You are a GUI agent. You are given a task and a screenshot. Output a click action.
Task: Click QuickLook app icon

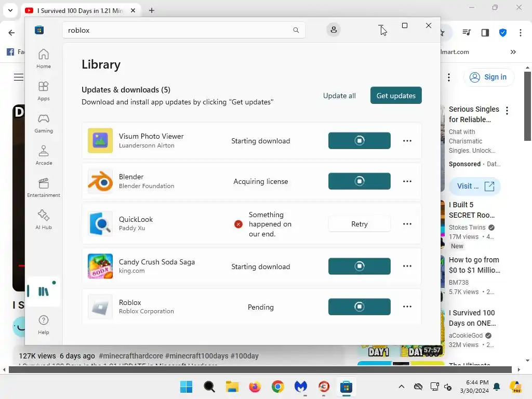pos(100,223)
